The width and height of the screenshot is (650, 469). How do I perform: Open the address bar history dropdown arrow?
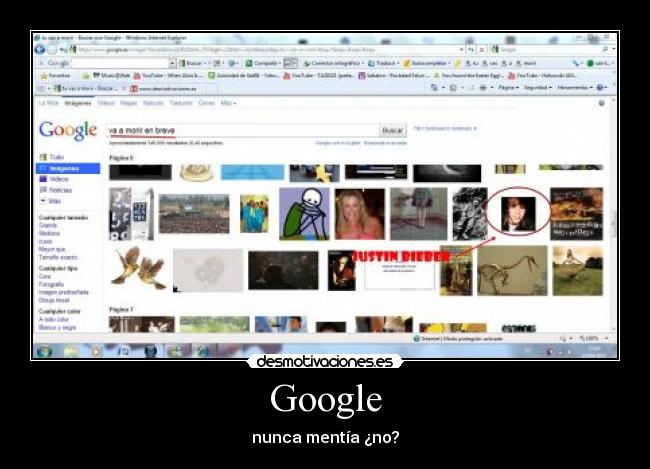tap(462, 50)
